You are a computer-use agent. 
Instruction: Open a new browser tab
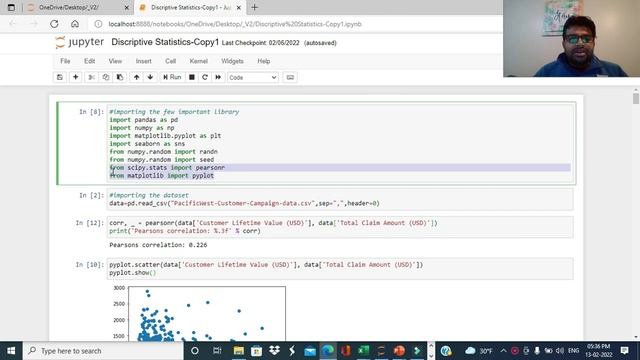255,7
